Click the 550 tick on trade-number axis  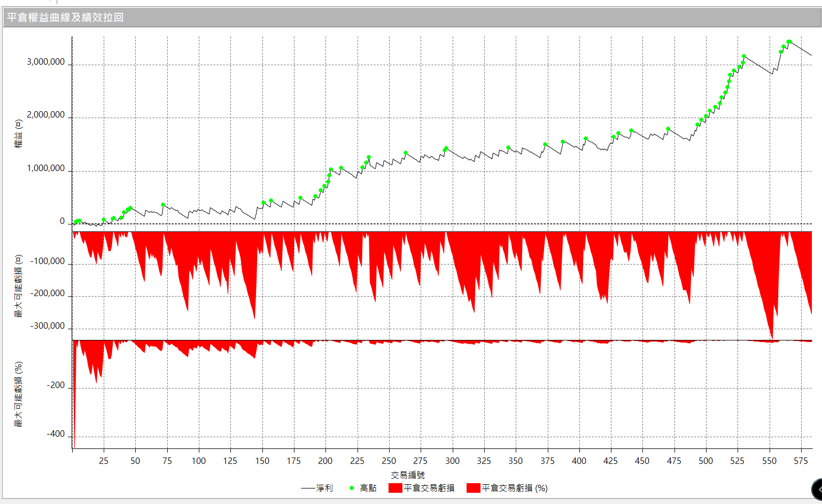770,461
